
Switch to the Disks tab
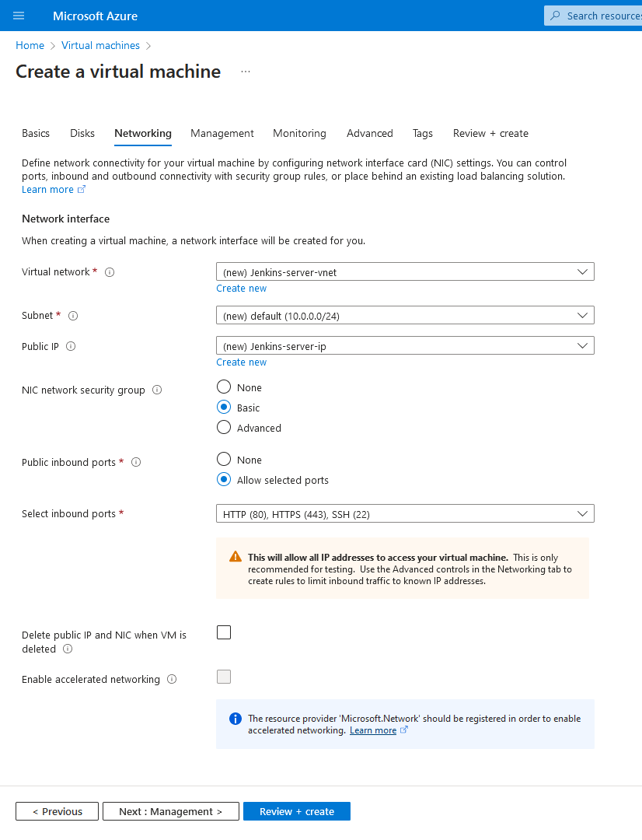point(82,134)
